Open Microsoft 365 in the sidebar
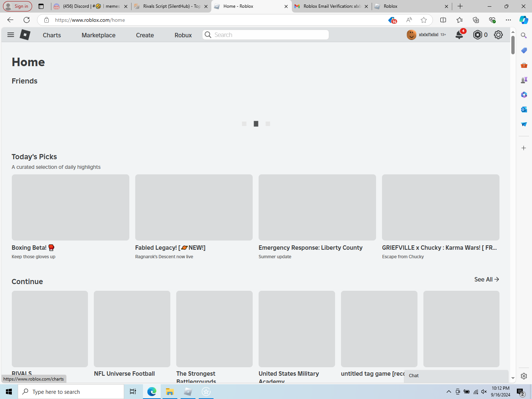Viewport: 532px width, 399px height. (x=524, y=95)
